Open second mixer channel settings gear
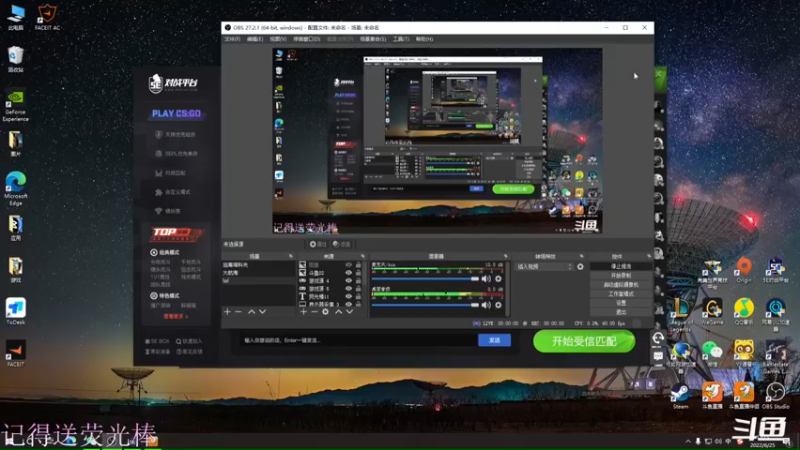 point(498,305)
